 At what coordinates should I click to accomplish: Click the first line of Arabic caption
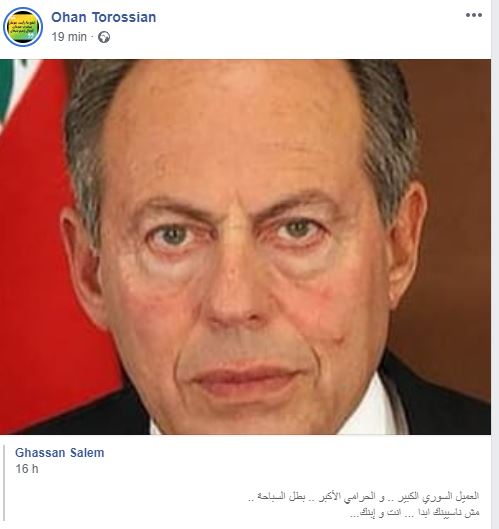pos(363,497)
